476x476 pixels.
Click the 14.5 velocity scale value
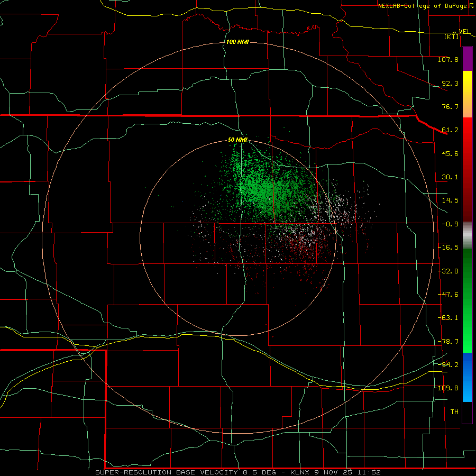tap(450, 200)
